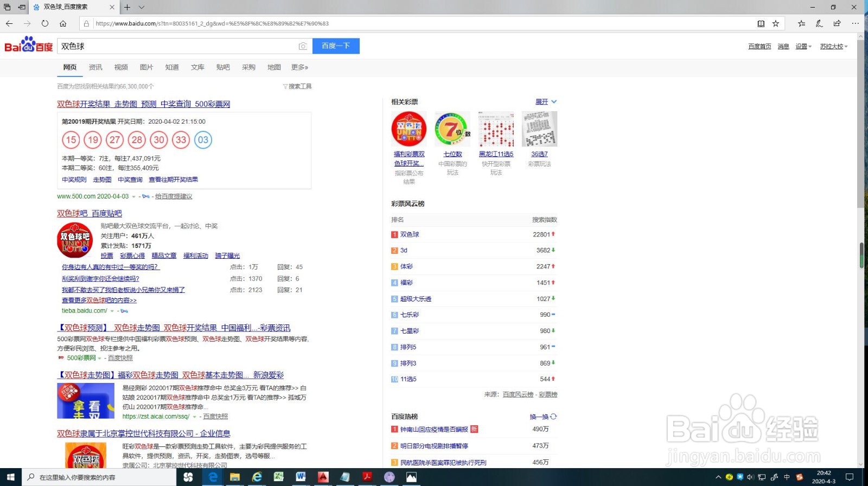Reload the page with the refresh icon
The height and width of the screenshot is (486, 868).
coord(45,23)
